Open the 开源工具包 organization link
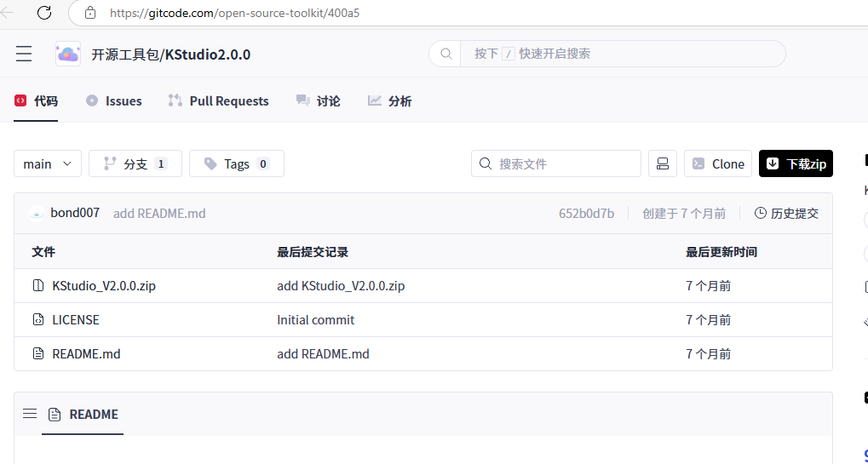The height and width of the screenshot is (464, 868). coord(124,54)
